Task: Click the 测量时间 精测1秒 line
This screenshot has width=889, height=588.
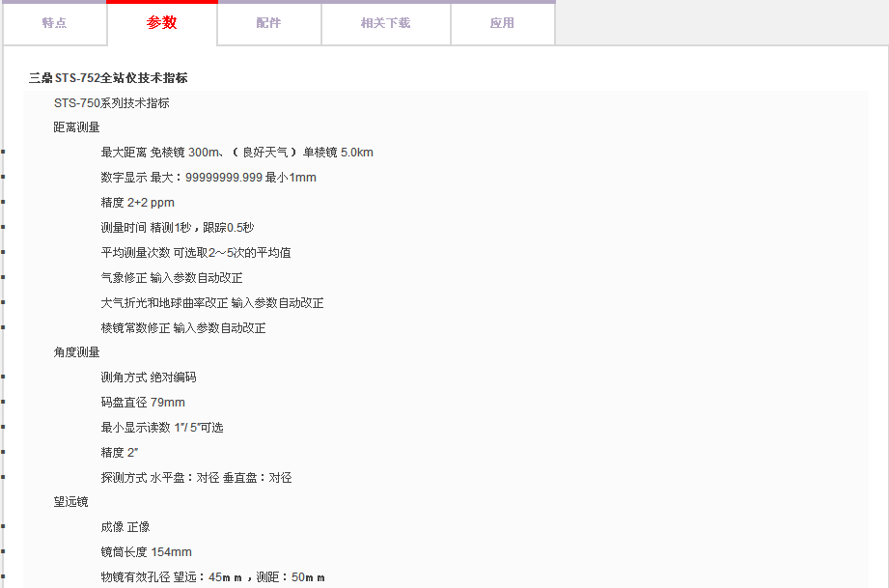Action: 178,228
